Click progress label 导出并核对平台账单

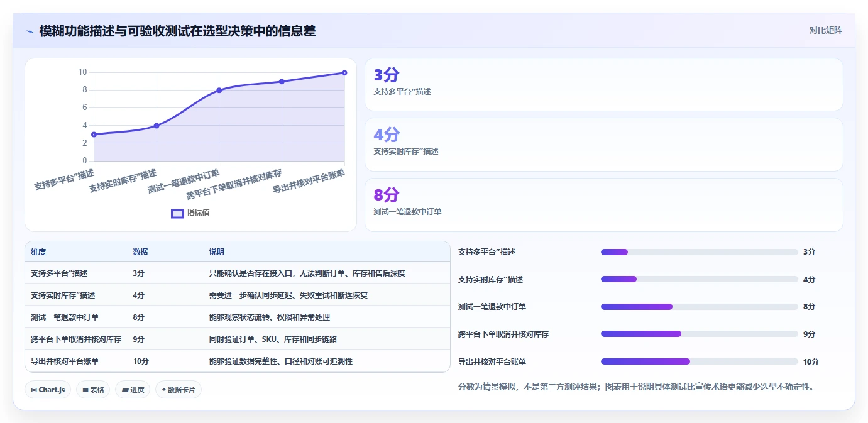click(492, 361)
